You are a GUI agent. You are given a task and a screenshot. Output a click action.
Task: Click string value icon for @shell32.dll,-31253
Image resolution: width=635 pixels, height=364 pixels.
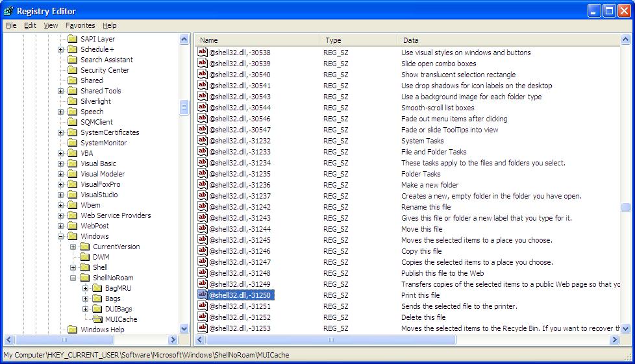click(203, 328)
